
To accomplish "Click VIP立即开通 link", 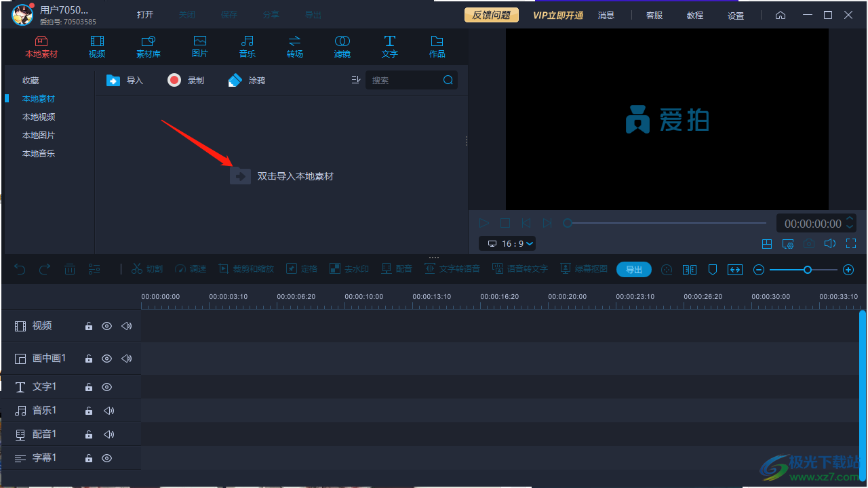I will coord(558,15).
